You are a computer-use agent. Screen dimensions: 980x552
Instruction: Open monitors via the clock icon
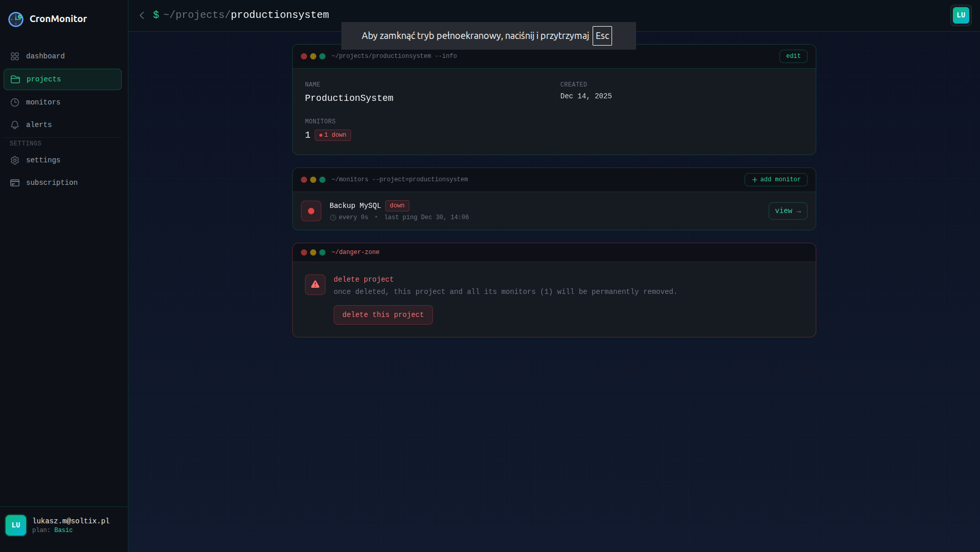[15, 102]
